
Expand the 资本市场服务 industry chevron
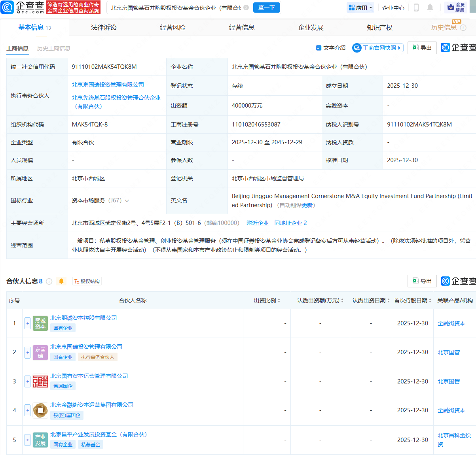pos(127,201)
